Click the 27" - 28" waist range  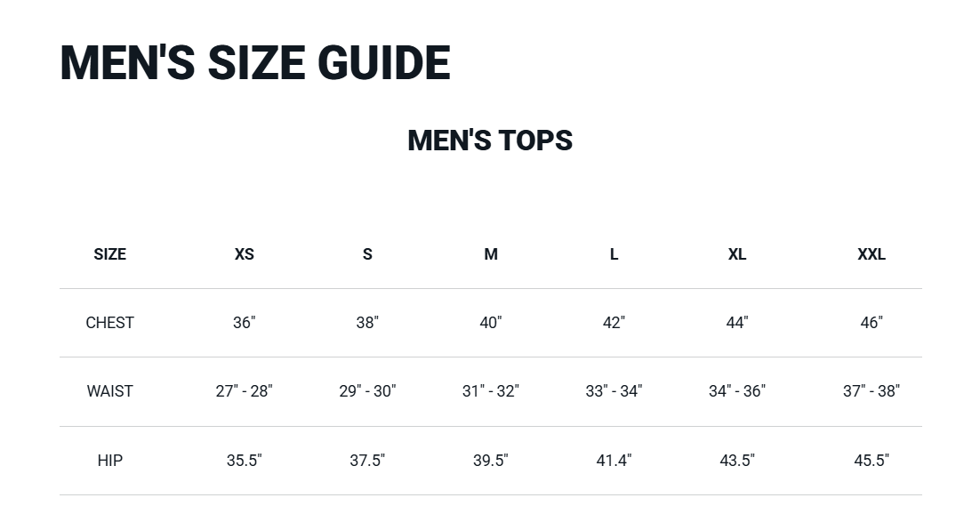point(245,391)
